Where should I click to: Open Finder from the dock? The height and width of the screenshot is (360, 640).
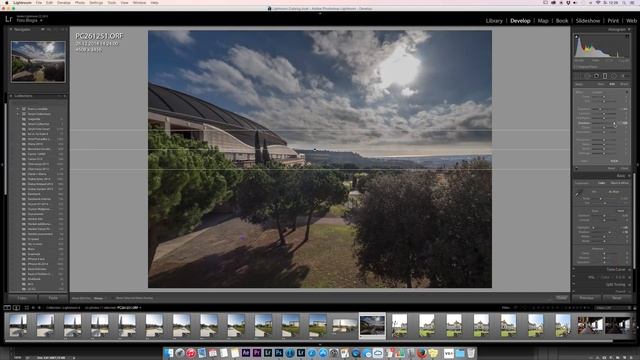tap(169, 353)
